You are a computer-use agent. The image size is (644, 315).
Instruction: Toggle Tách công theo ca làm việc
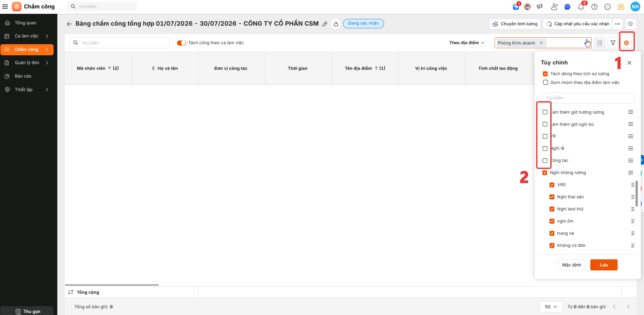[181, 43]
